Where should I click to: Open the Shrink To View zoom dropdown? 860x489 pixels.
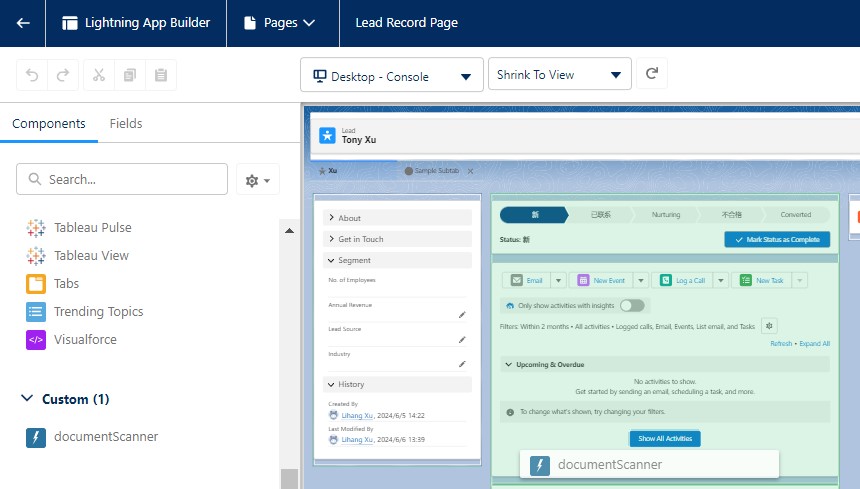pos(559,75)
